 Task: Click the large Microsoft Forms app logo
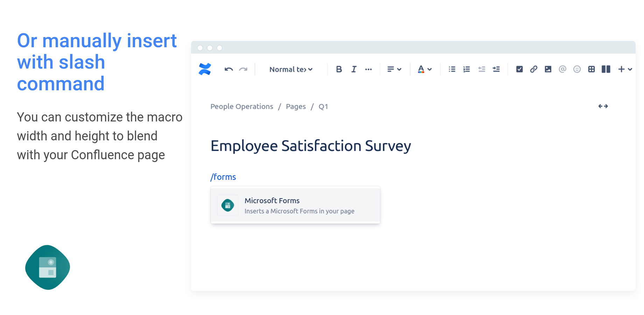48,267
